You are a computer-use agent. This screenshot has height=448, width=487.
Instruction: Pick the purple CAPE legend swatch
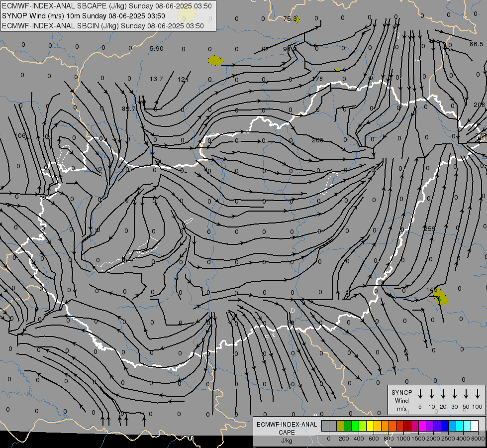(x=429, y=426)
